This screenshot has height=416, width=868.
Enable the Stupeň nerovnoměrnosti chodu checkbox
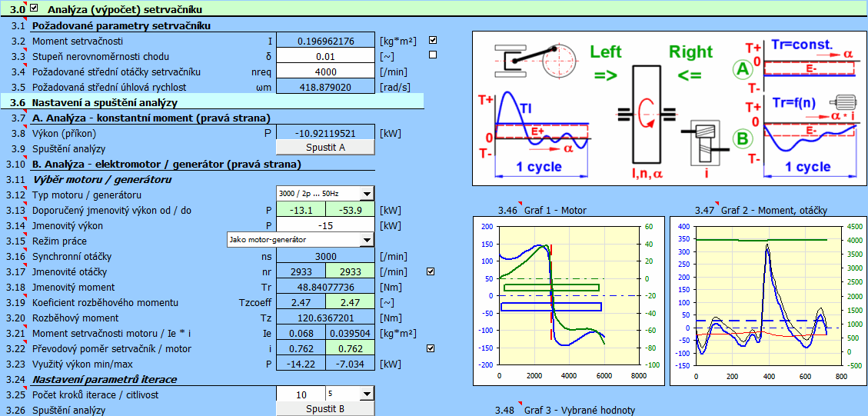(x=432, y=55)
